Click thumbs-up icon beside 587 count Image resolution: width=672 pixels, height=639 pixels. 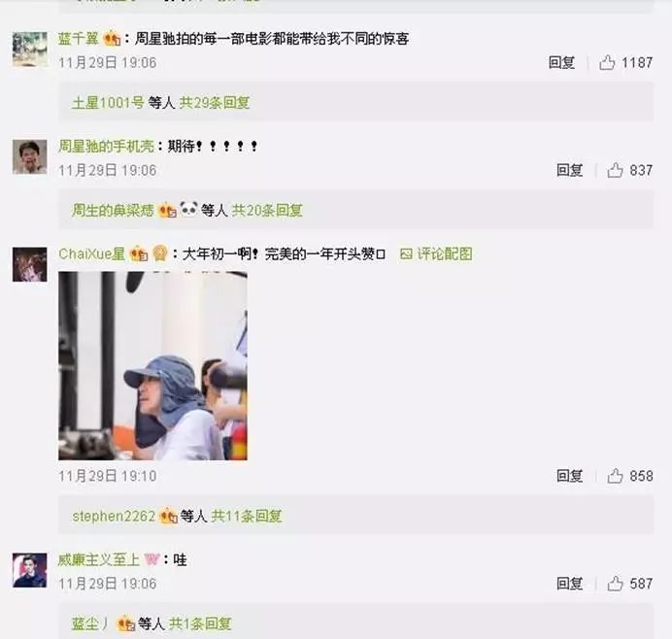click(x=615, y=584)
